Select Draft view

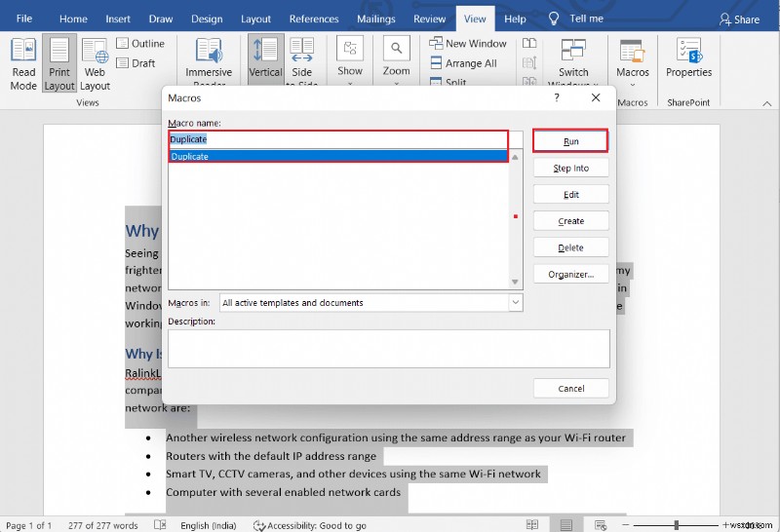point(136,63)
